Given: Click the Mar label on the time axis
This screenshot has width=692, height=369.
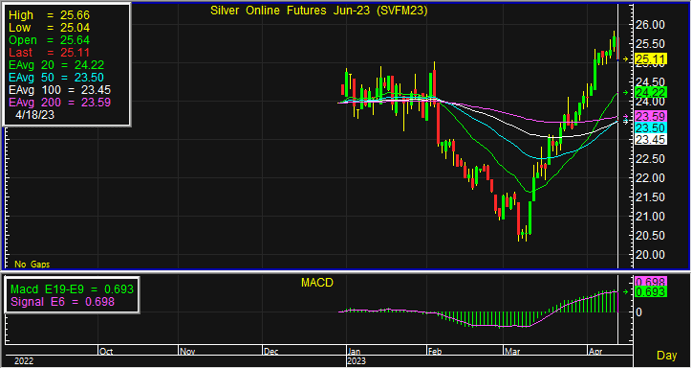Looking at the screenshot, I should (x=512, y=352).
